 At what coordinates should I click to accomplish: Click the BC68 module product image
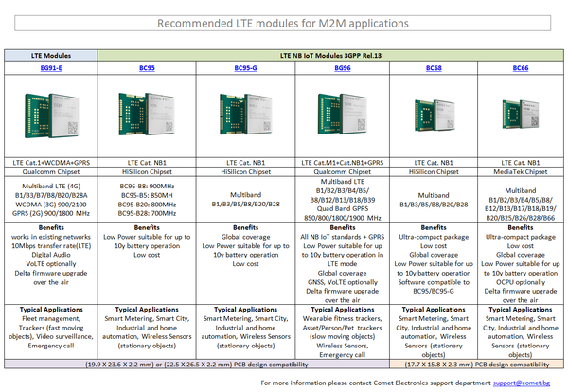(x=434, y=116)
